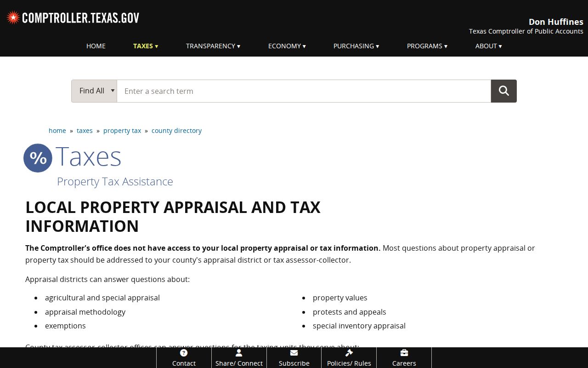Screen dimensions: 588x368
Task: Click the Subscribe envelope icon
Action: pos(294,353)
